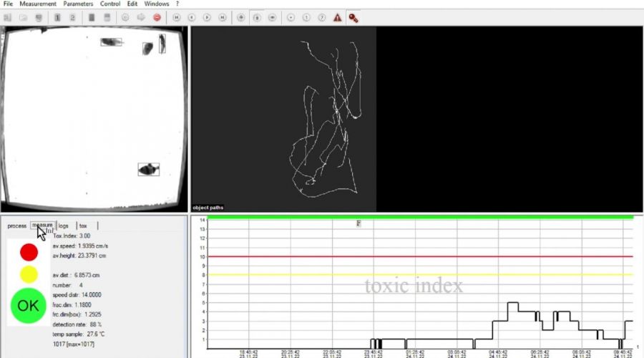Viewport: 644px width, 358px height.
Task: Click the green status bar above the chart
Action: coord(420,217)
